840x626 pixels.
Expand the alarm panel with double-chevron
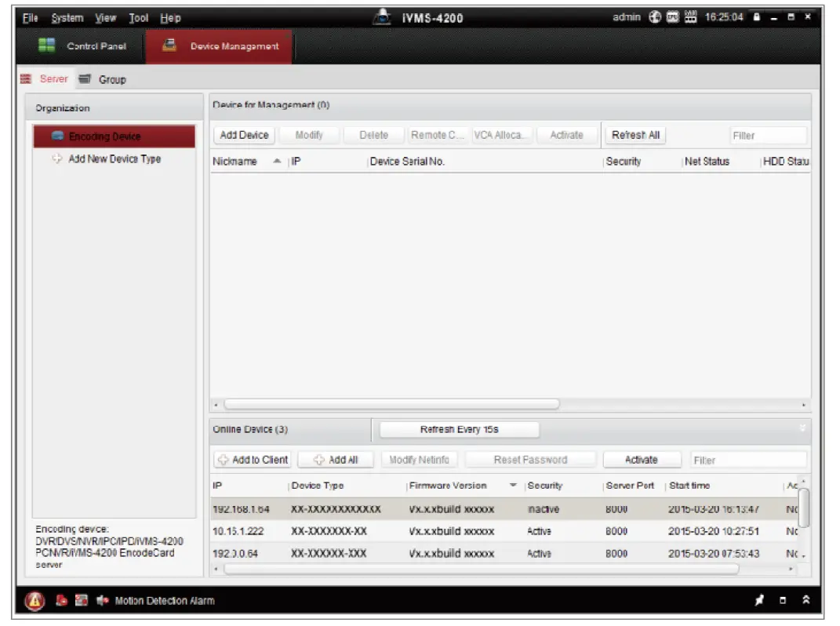(x=805, y=601)
